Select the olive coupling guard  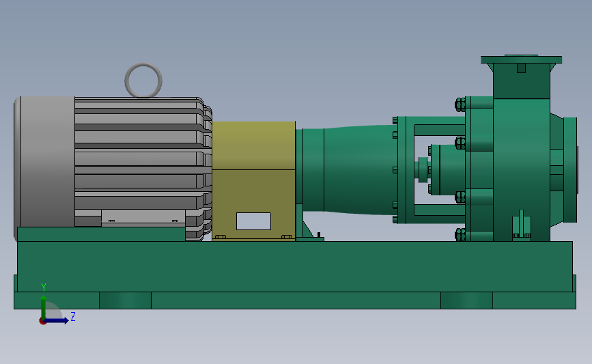point(254,180)
